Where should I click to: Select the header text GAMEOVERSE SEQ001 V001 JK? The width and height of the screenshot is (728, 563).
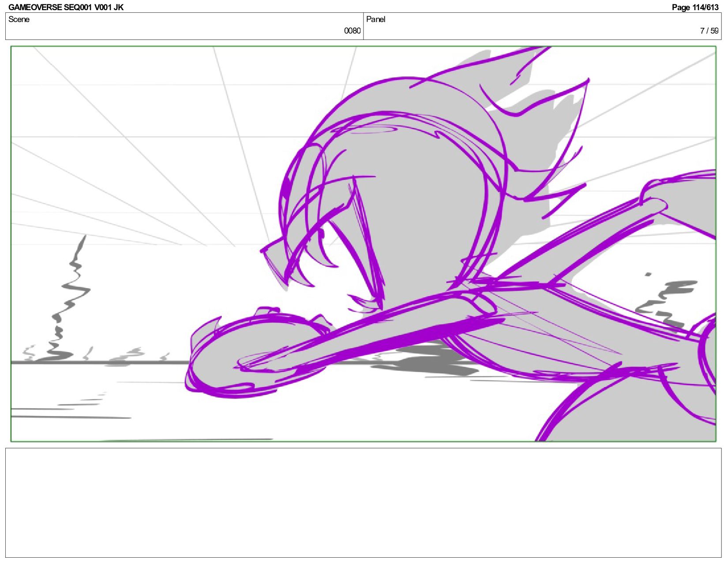(x=66, y=7)
